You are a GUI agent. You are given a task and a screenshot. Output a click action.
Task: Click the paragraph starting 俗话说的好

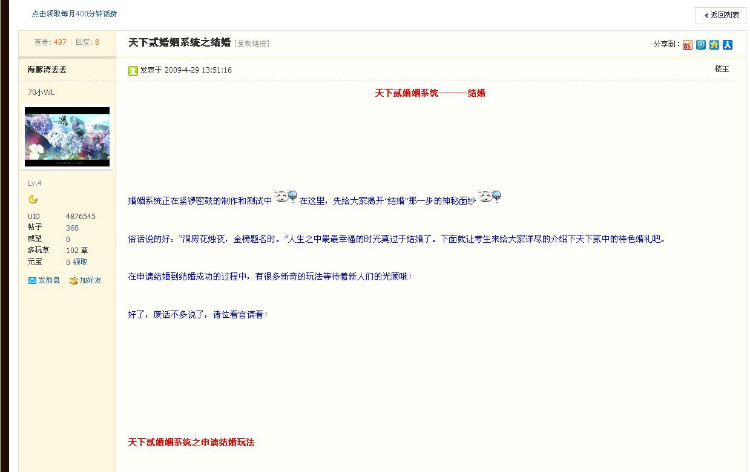point(396,239)
